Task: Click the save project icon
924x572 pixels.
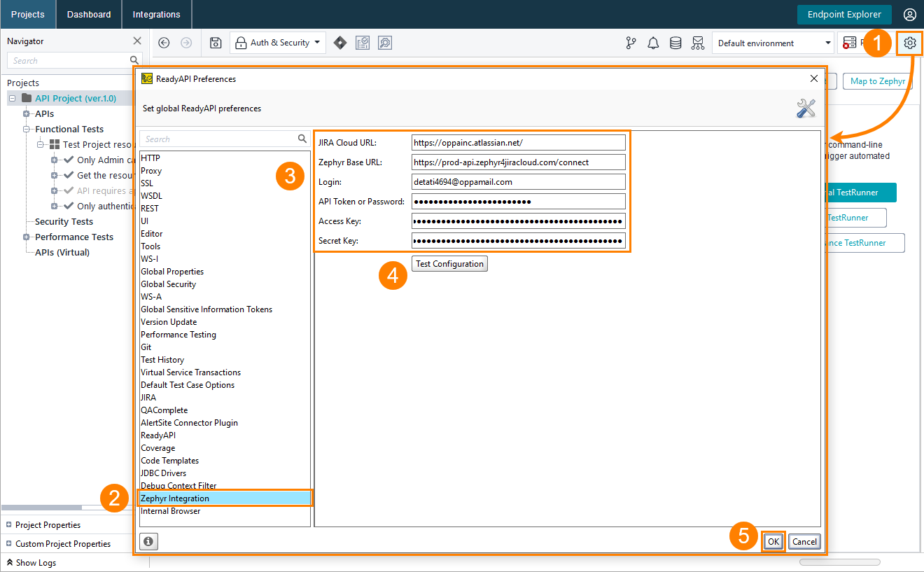Action: [x=216, y=43]
